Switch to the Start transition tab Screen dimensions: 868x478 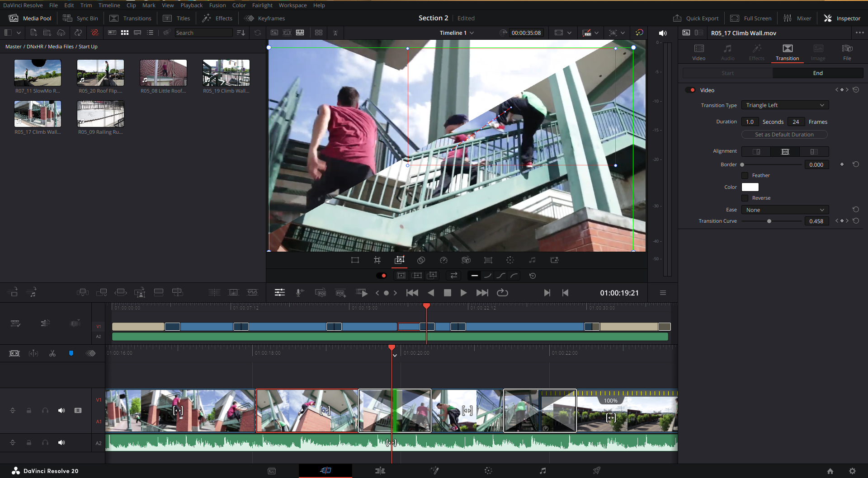click(x=727, y=73)
